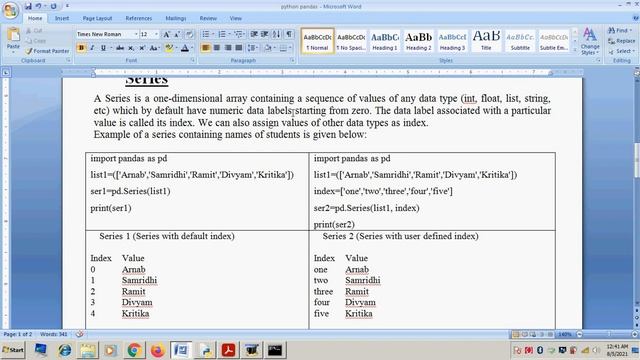640x360 pixels.
Task: Select Align Text Left
Action: click(x=206, y=48)
